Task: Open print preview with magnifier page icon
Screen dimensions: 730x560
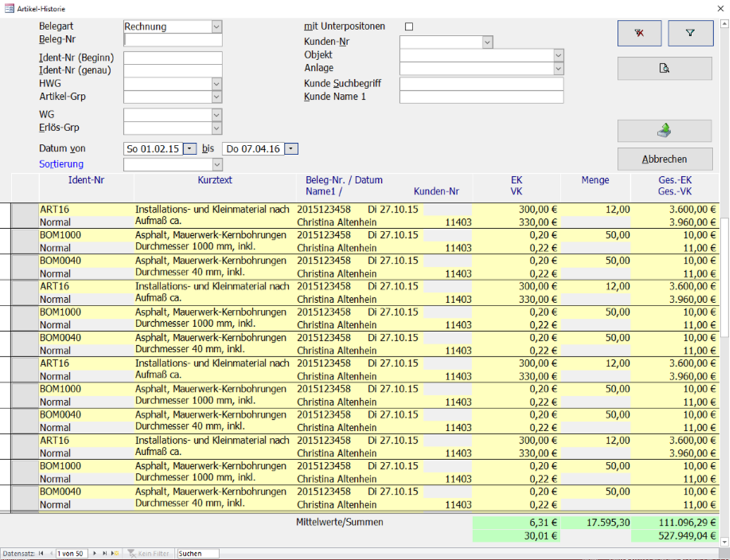Action: 664,69
